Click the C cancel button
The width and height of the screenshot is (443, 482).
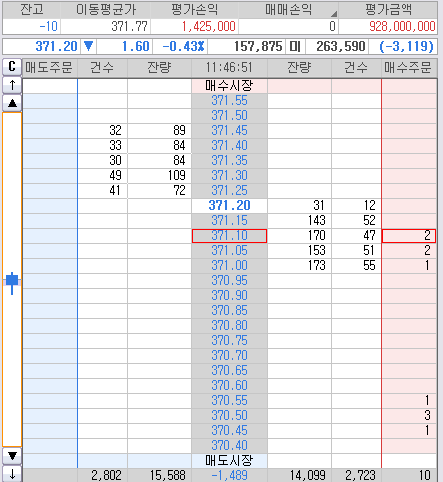pyautogui.click(x=12, y=67)
